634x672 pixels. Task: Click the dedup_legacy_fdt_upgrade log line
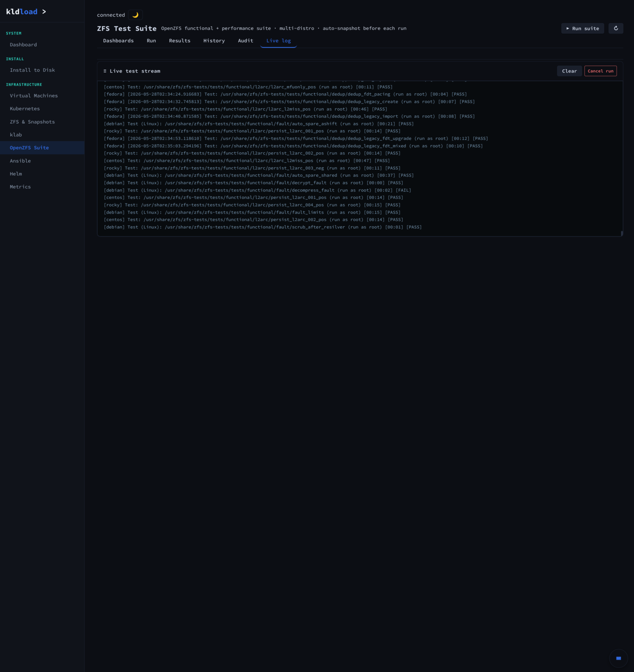(296, 139)
